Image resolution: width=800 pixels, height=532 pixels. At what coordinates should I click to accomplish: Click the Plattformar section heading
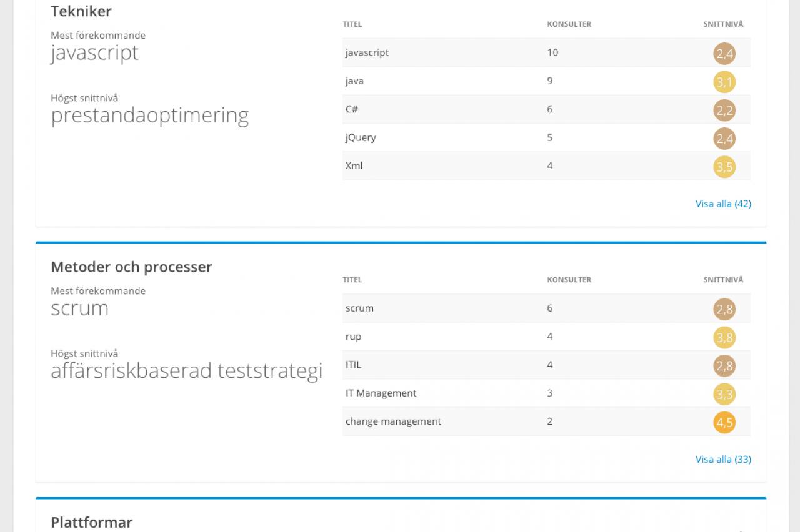point(91,522)
